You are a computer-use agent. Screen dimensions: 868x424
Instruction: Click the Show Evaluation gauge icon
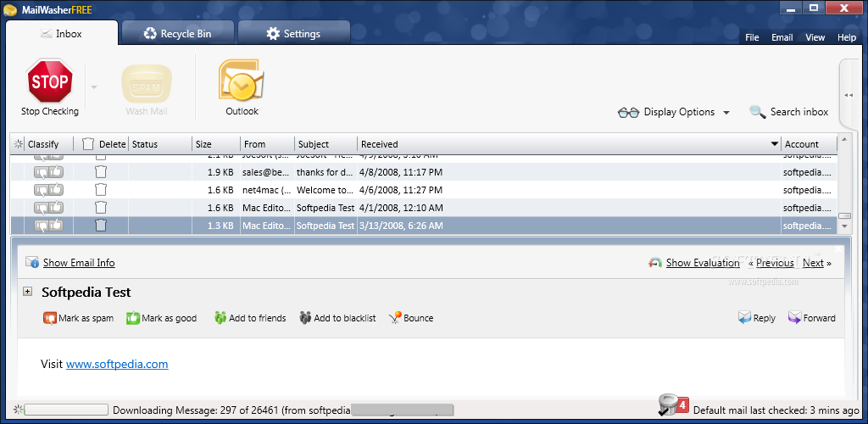655,263
